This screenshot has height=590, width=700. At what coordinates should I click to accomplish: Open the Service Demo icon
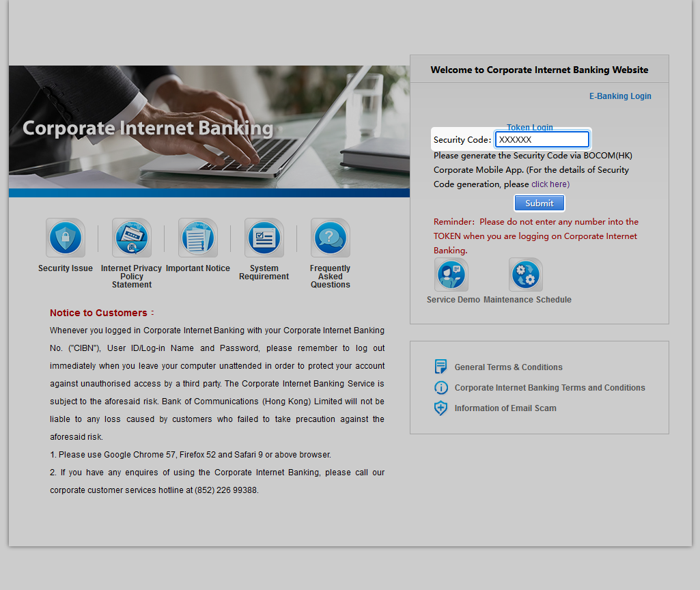[x=451, y=275]
